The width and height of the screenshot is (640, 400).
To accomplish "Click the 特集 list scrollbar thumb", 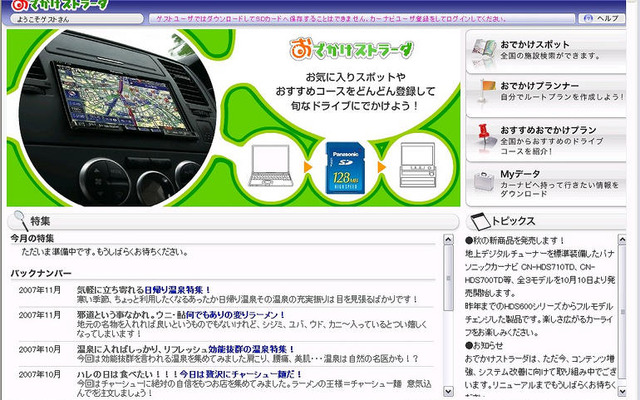I will 448,278.
